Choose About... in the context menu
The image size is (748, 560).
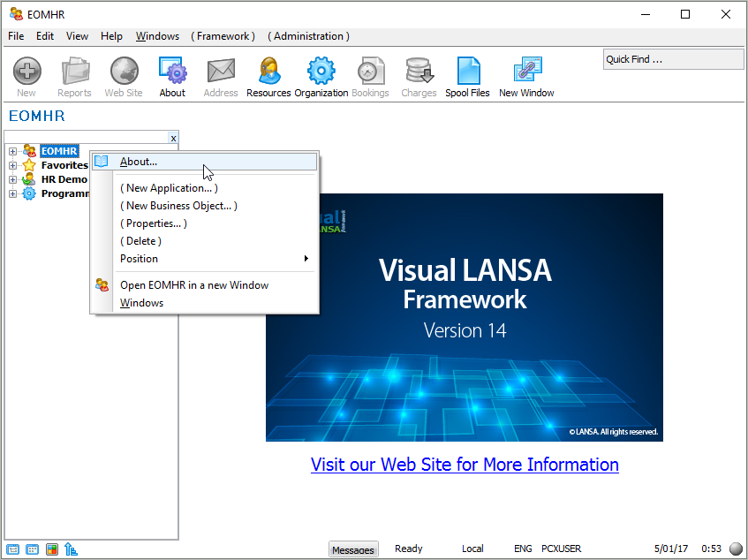pos(205,162)
